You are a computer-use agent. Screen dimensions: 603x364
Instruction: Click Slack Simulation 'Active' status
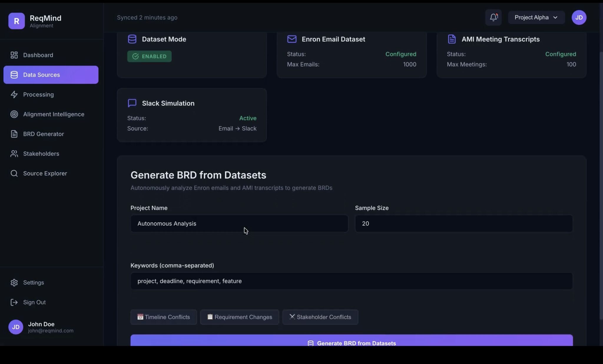pyautogui.click(x=248, y=118)
